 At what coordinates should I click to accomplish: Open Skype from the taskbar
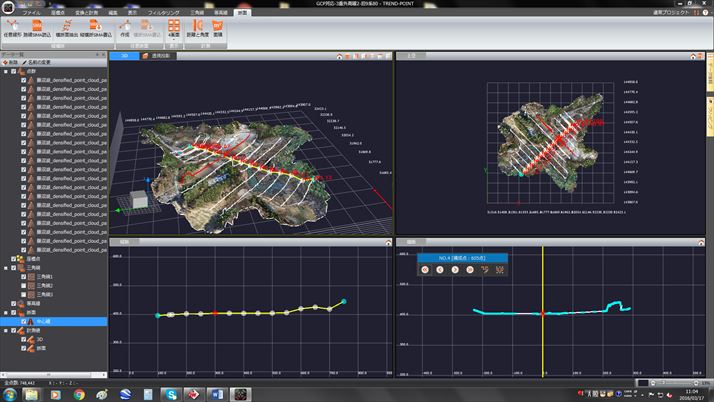click(x=171, y=394)
